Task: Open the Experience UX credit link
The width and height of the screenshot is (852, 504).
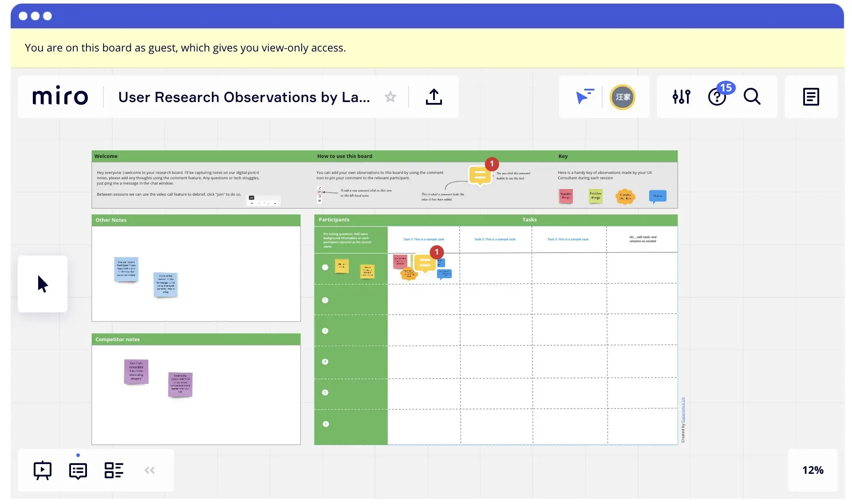Action: [x=683, y=409]
